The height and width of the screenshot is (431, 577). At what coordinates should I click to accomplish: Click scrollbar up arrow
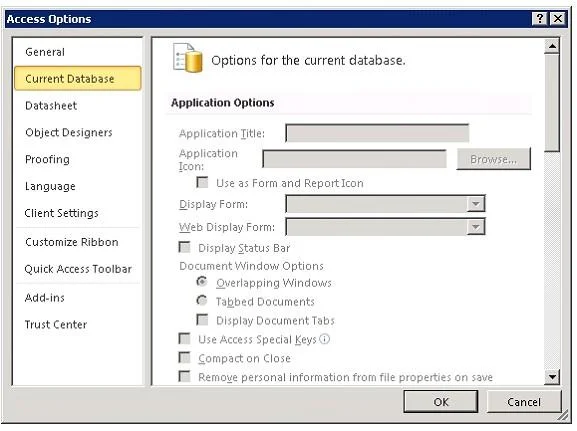[552, 46]
